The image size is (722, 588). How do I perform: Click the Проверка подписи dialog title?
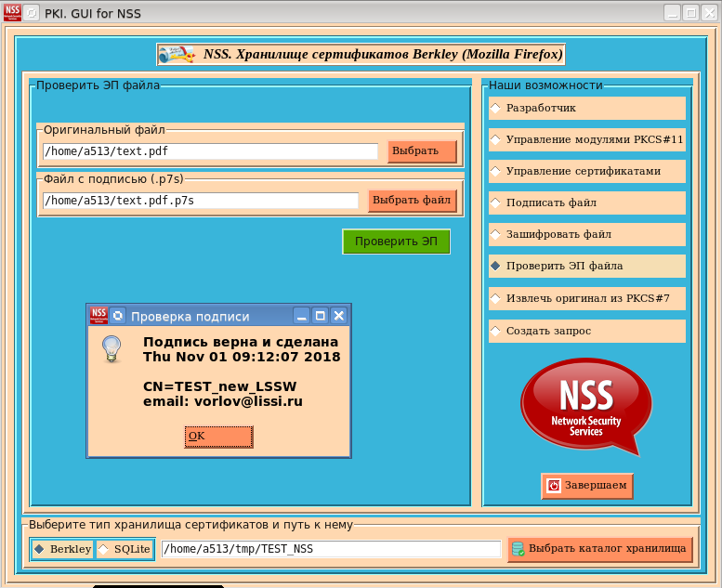pos(190,317)
